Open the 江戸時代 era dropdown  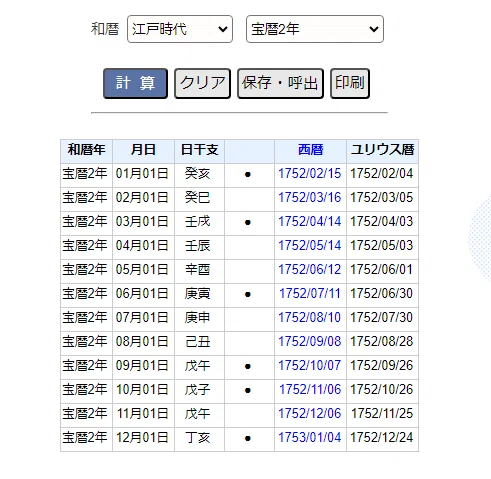(x=180, y=29)
